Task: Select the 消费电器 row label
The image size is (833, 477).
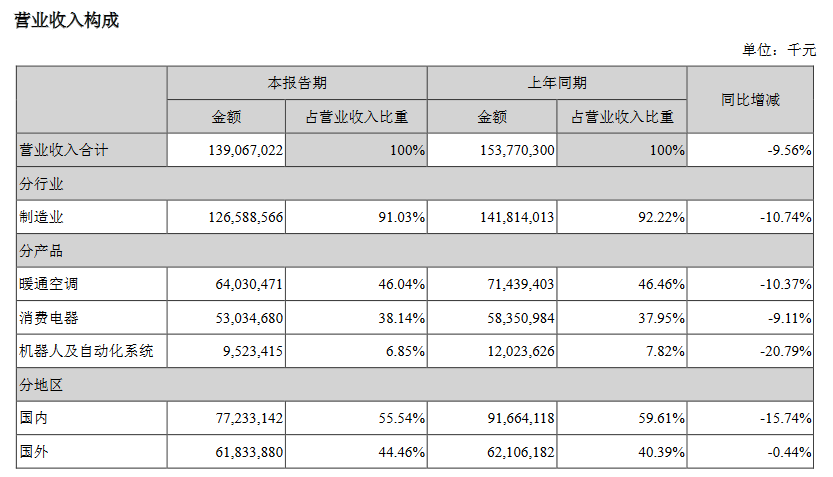Action: point(49,318)
